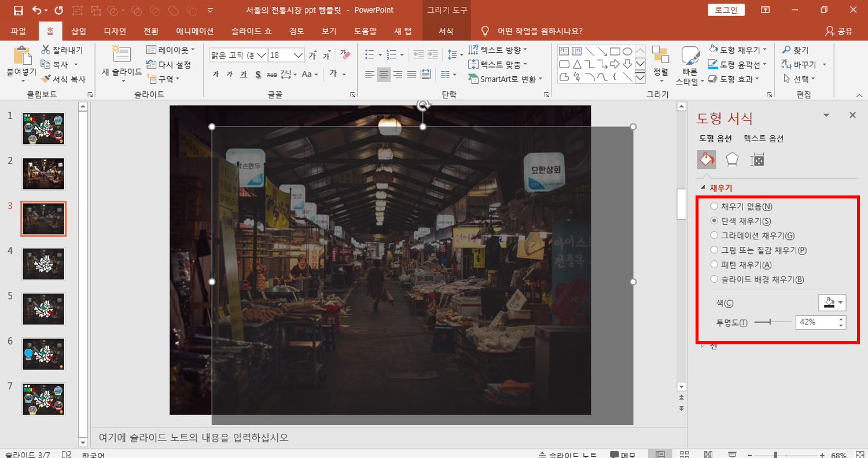
Task: Open Shape Effects (도형 효과) dropdown
Action: tap(734, 79)
